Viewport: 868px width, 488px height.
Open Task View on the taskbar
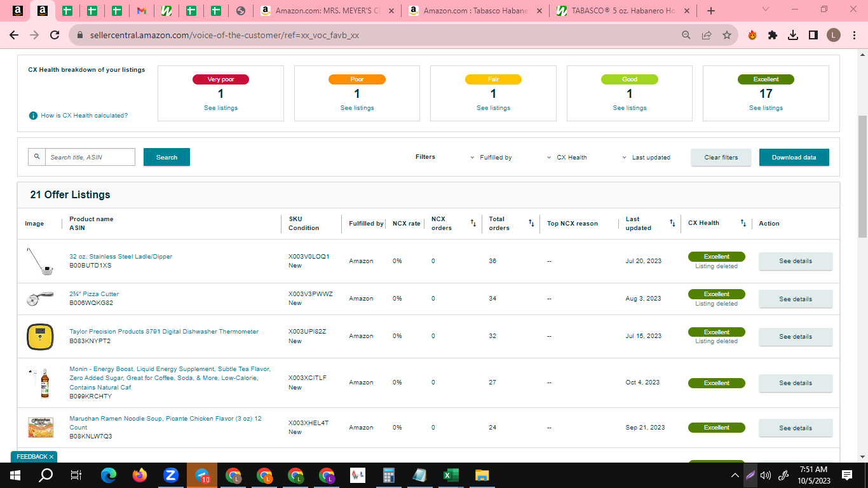(x=76, y=475)
